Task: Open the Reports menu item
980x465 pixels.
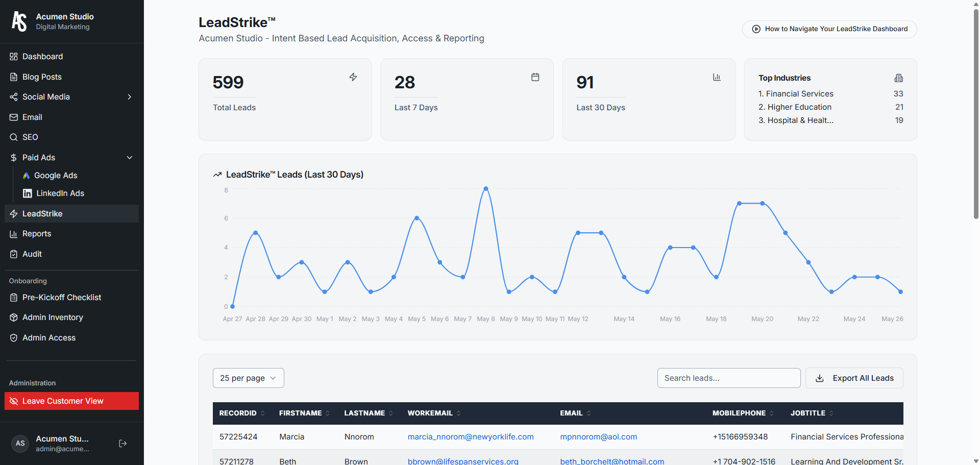Action: point(71,234)
